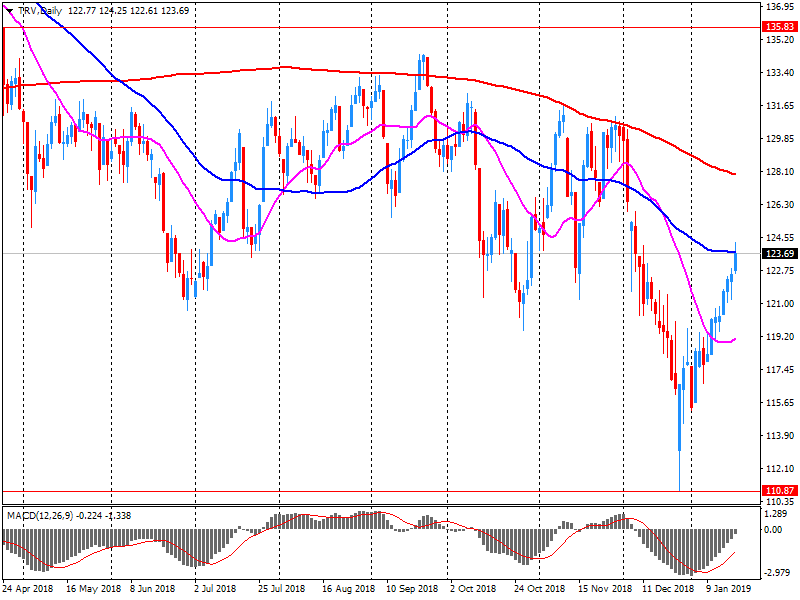The height and width of the screenshot is (600, 800).
Task: Select the red horizontal line at 135.83
Action: 382,28
